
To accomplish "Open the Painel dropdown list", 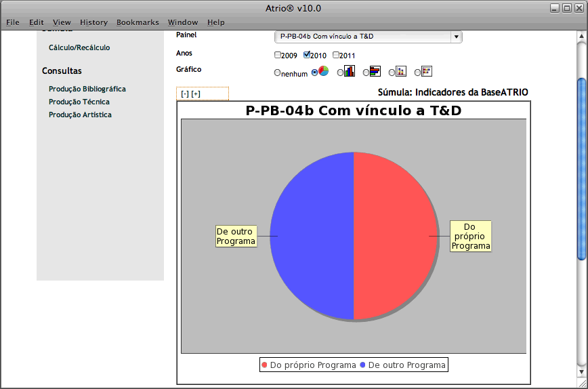I will tap(455, 37).
